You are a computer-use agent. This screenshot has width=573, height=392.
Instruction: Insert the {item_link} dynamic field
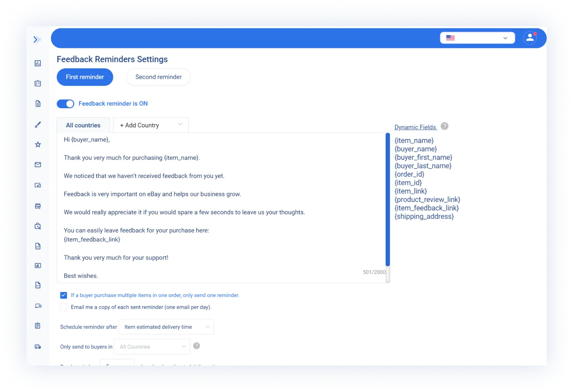[411, 191]
